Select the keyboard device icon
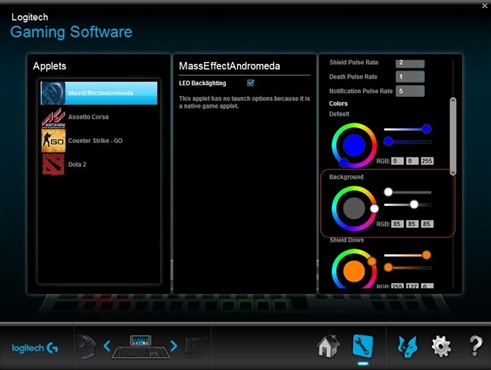Viewport: 491px width, 370px height. coord(140,347)
